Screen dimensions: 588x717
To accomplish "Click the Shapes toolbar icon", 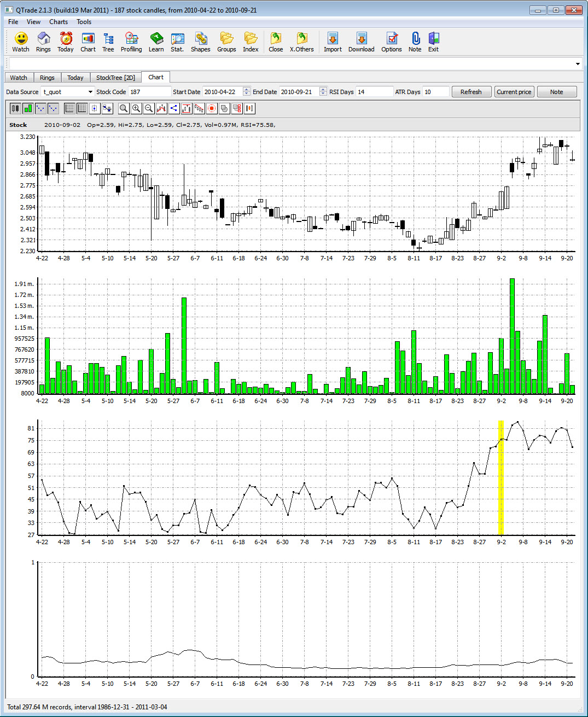I will click(x=200, y=42).
